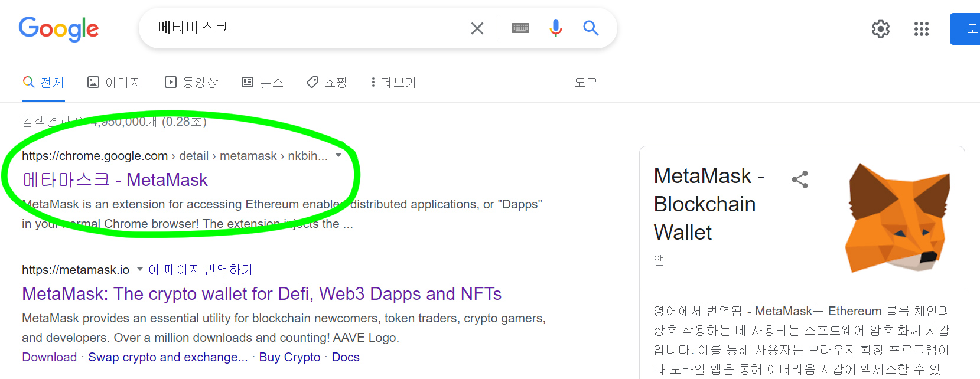Open MetaMask: The crypto wallet result
The height and width of the screenshot is (379, 980).
click(x=262, y=293)
